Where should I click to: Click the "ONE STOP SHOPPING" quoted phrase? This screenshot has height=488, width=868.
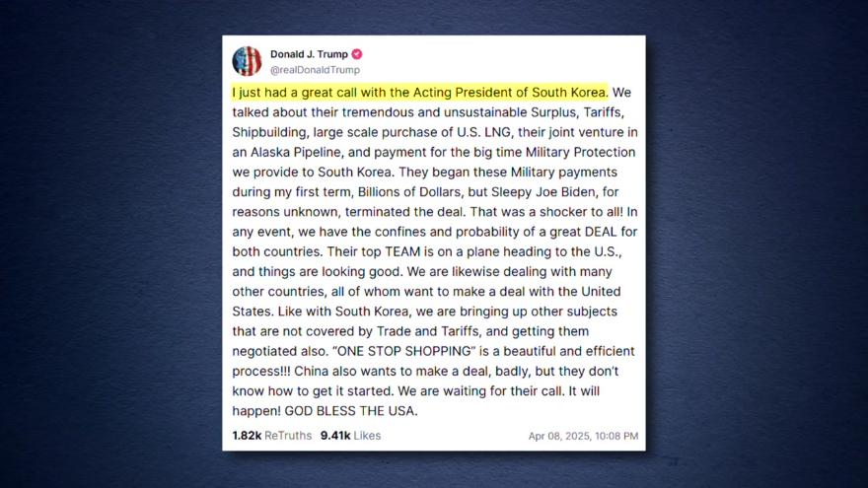[x=404, y=351]
